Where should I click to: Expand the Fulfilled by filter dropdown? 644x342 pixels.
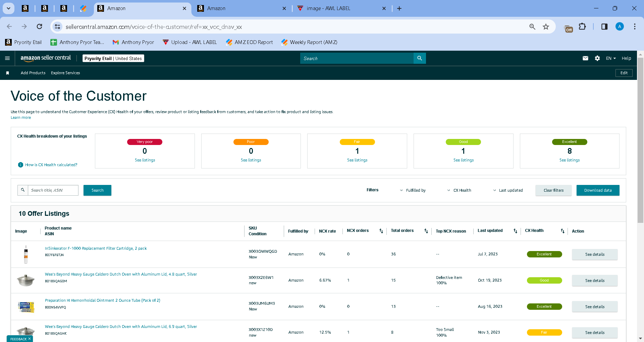pos(413,190)
